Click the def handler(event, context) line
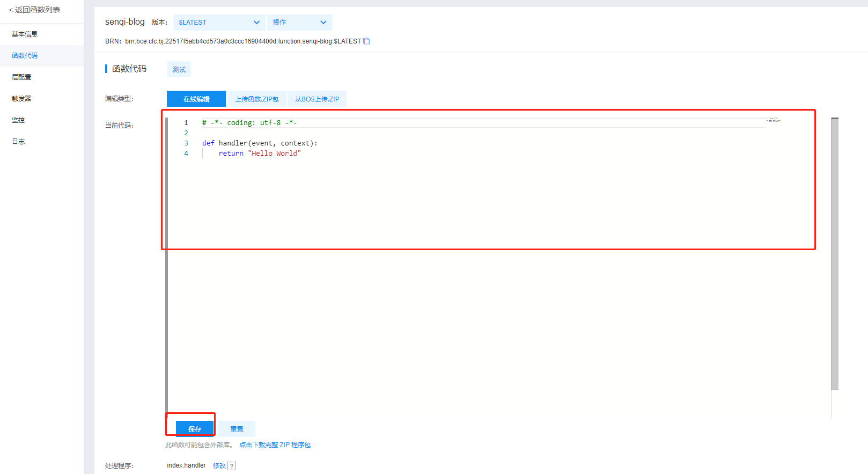 pos(260,143)
